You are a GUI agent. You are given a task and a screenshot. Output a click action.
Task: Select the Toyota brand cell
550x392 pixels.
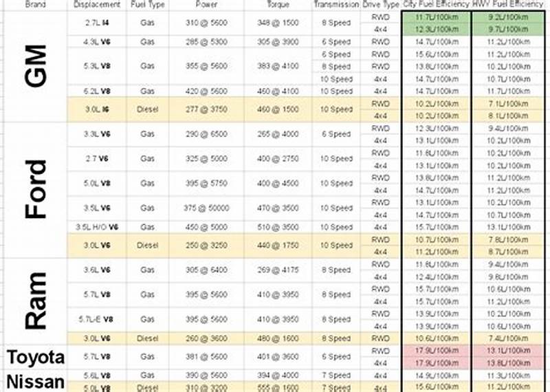pos(35,357)
